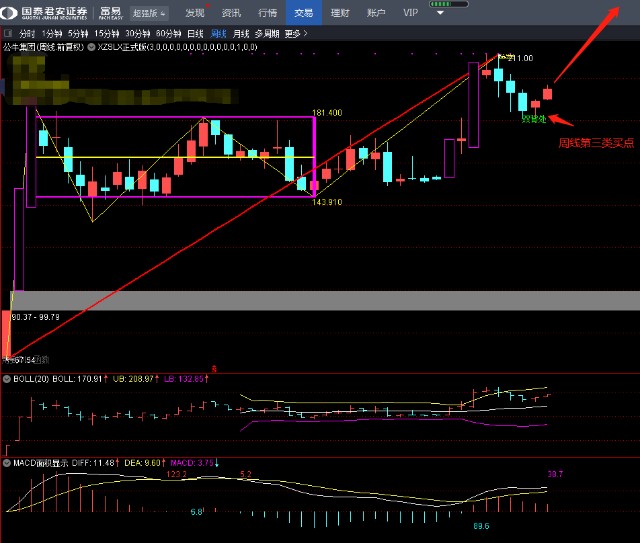This screenshot has width=640, height=543.
Task: Click the 多周期 multi-period button
Action: tap(266, 33)
